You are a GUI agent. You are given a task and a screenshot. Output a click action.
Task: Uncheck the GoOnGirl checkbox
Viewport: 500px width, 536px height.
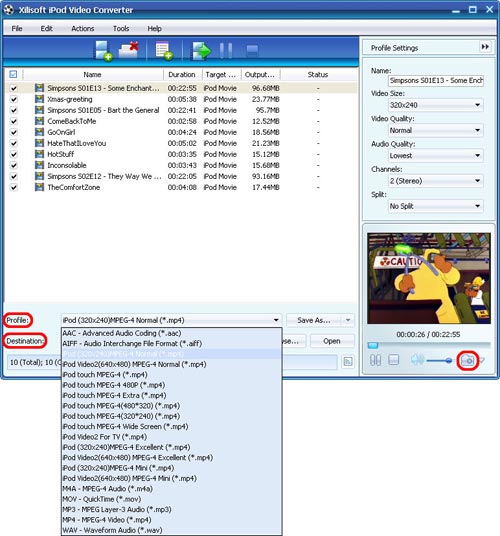click(x=13, y=132)
